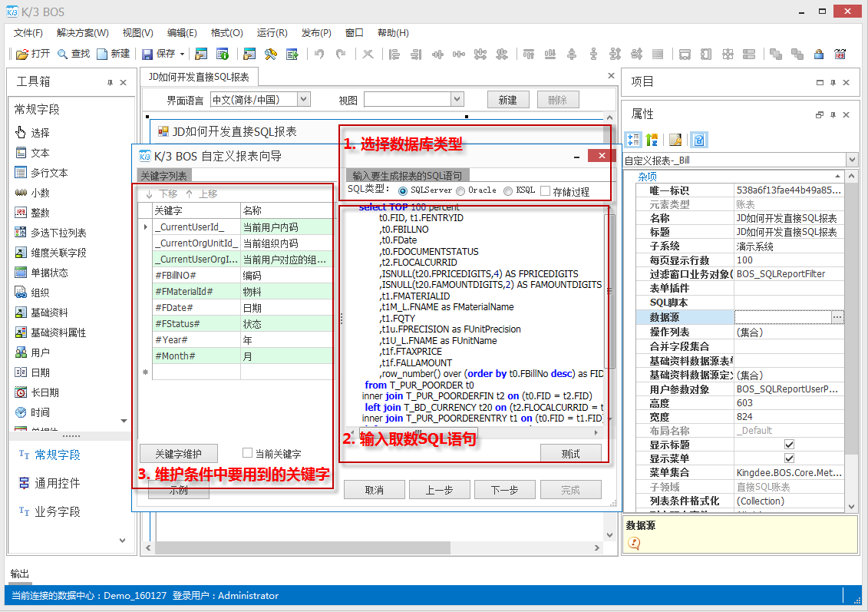Viewport: 868px width, 612px height.
Task: Click the alphabetical sort icon in 属性 panel
Action: (x=652, y=140)
